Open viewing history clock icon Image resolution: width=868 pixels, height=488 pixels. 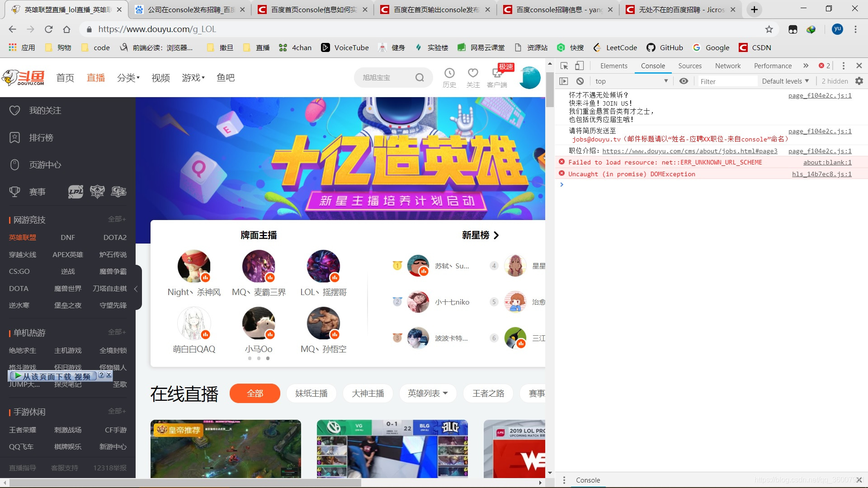(449, 73)
